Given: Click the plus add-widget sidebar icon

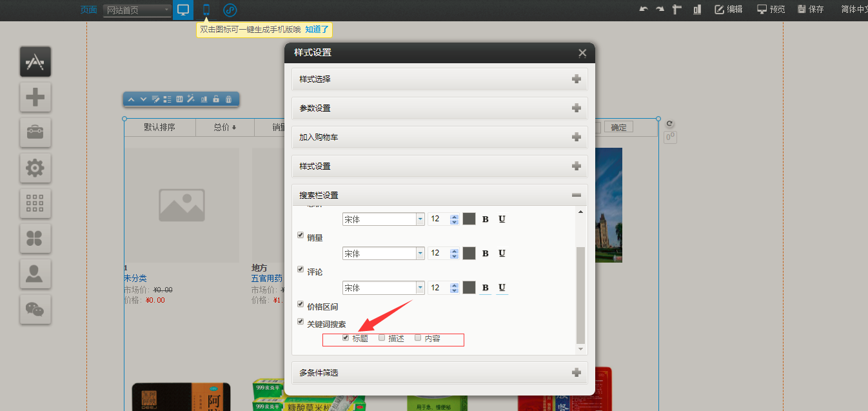Looking at the screenshot, I should pos(35,97).
